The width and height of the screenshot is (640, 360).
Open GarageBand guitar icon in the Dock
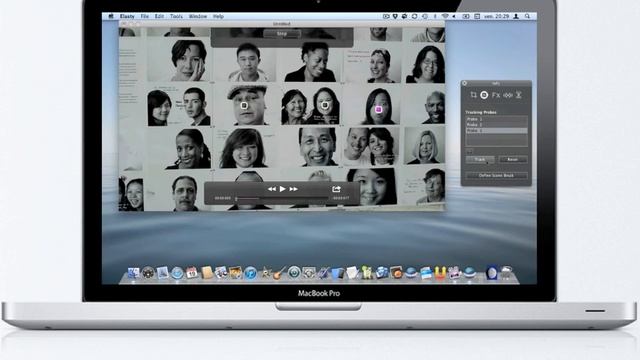click(x=278, y=273)
